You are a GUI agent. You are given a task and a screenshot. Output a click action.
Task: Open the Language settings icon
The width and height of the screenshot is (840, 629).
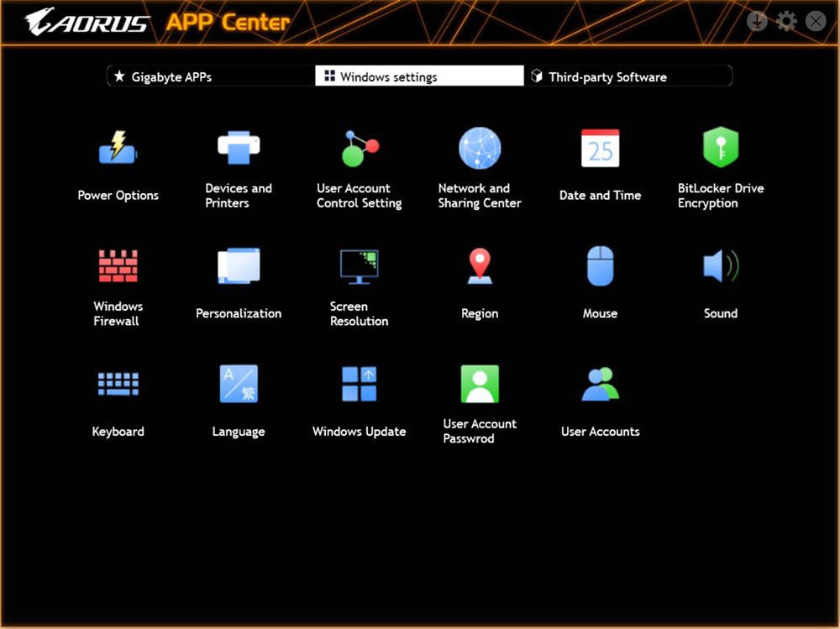tap(239, 384)
